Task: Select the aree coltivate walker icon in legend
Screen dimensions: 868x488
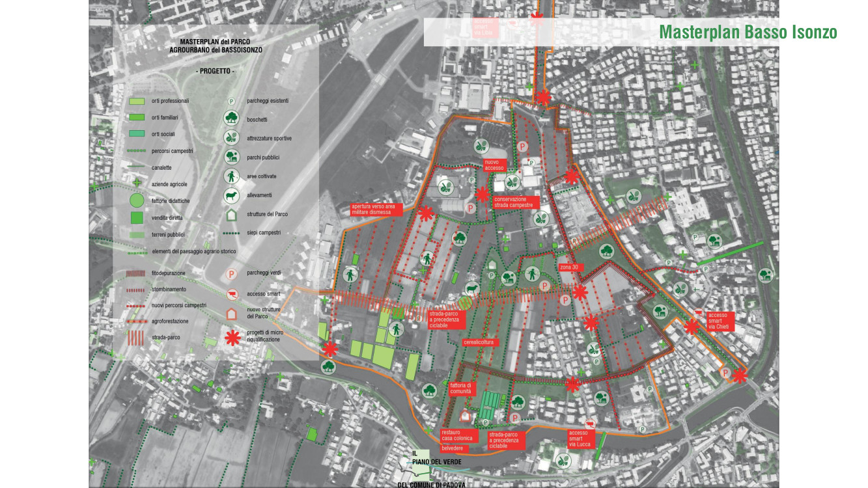Action: click(x=231, y=176)
